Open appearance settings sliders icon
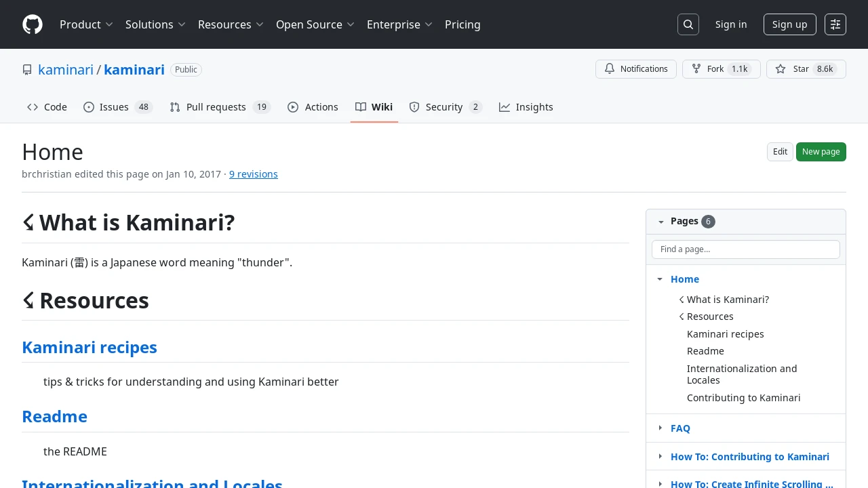This screenshot has width=868, height=488. point(835,24)
